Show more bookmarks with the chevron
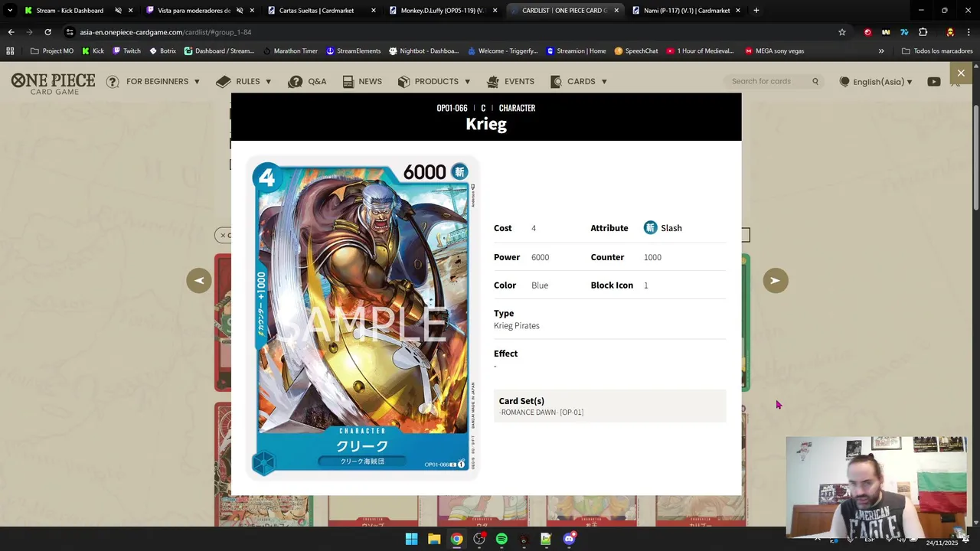This screenshot has height=551, width=980. (881, 51)
